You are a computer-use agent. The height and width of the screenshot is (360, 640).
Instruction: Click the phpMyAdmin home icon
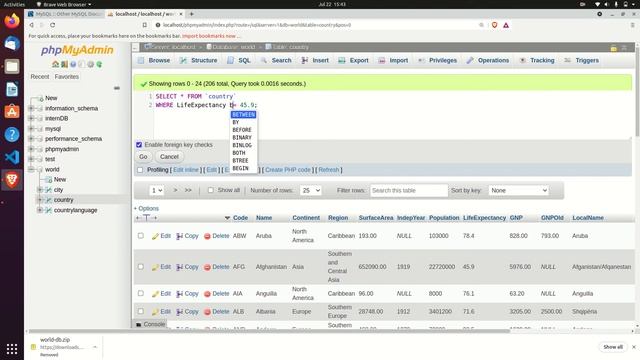tap(56, 64)
